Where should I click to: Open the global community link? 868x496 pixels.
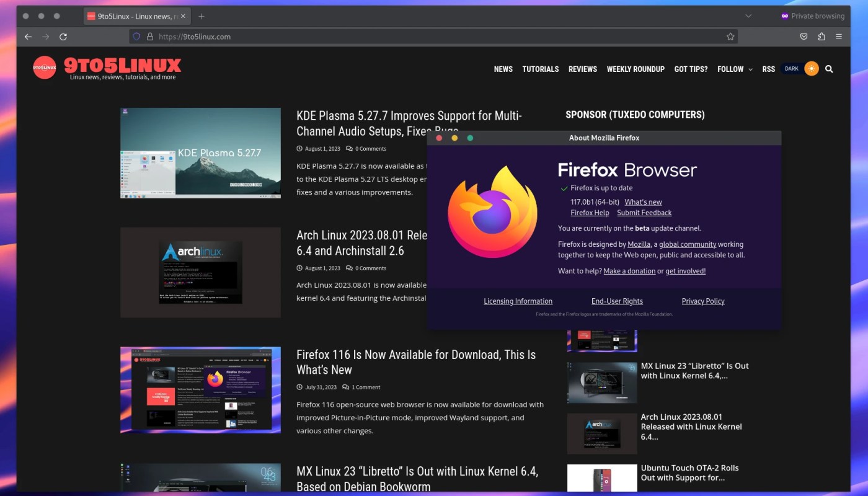click(x=688, y=244)
